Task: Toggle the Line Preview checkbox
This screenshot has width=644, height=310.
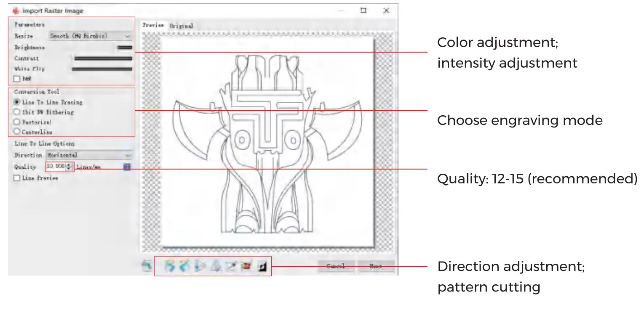Action: pyautogui.click(x=17, y=178)
